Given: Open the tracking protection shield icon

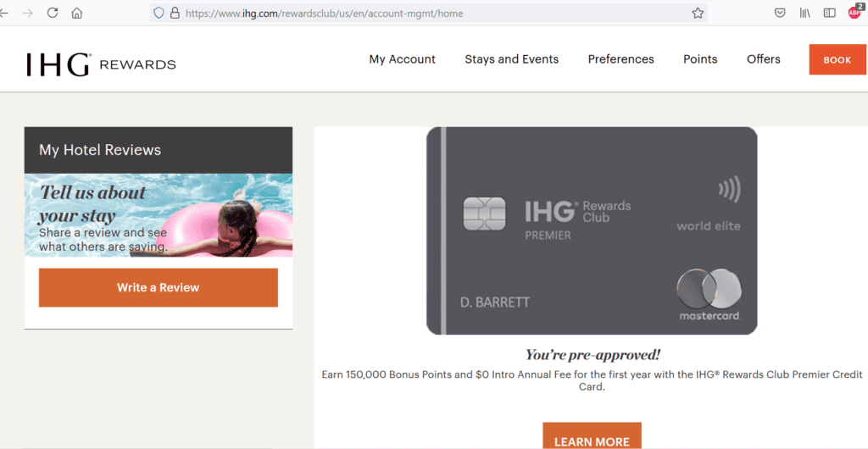Looking at the screenshot, I should click(x=159, y=14).
